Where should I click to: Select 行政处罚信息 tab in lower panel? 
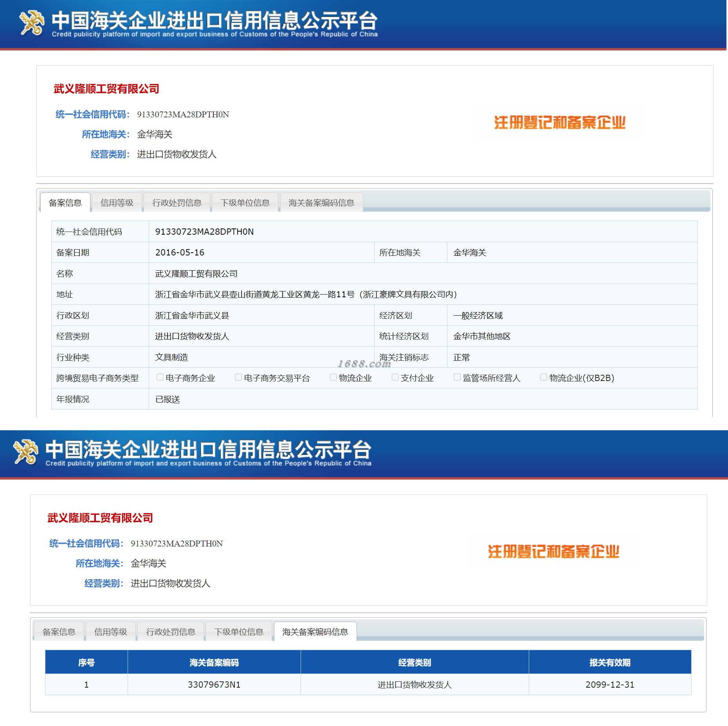click(x=171, y=632)
